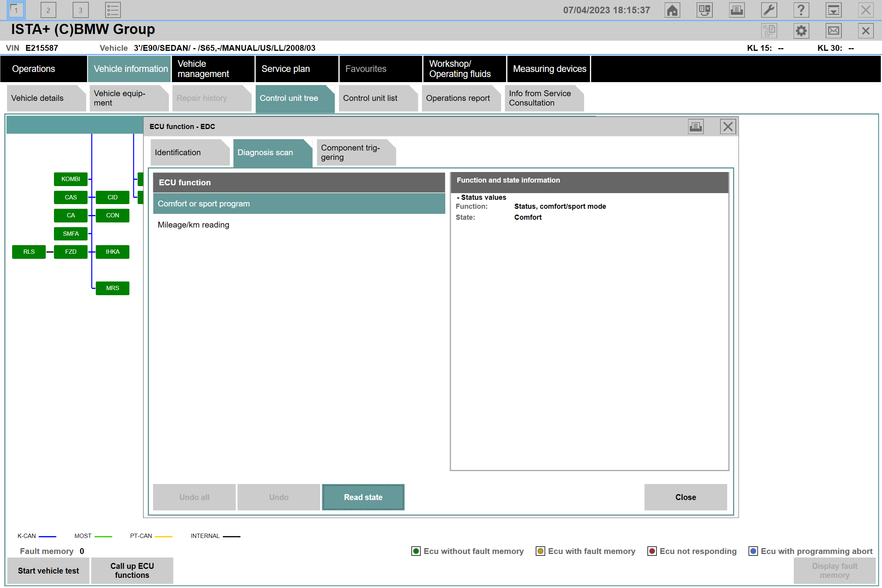Screen dimensions: 882x588
Task: Open the operations list icon
Action: pos(113,10)
